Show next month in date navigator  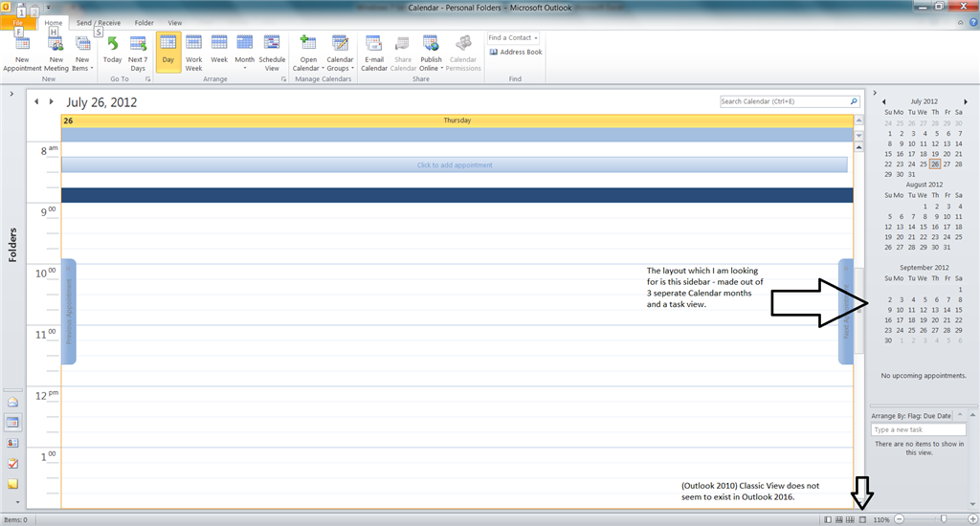966,101
